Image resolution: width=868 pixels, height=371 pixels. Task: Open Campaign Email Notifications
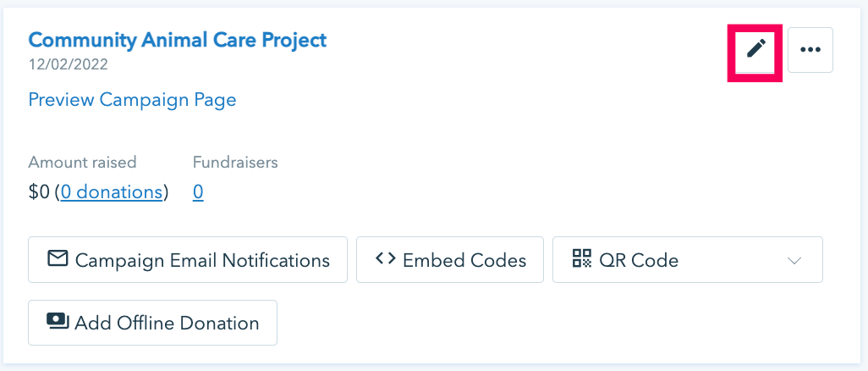pyautogui.click(x=188, y=259)
